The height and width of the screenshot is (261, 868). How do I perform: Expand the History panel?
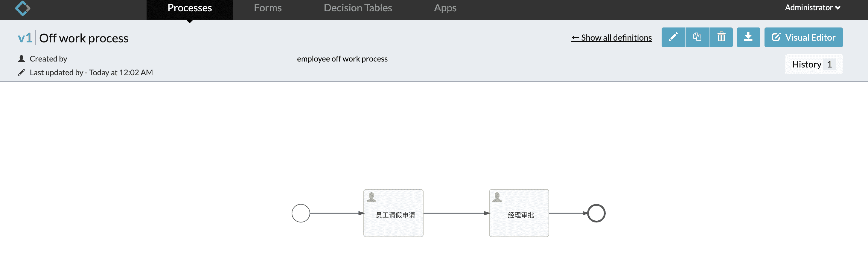[813, 64]
